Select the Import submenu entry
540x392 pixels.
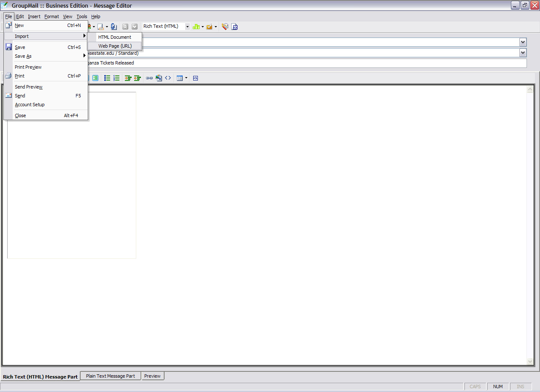point(46,36)
